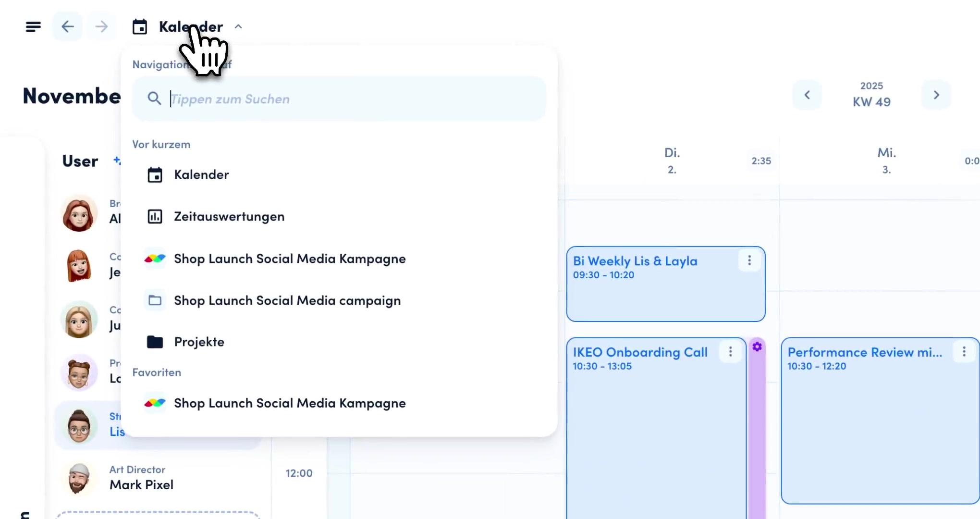Image resolution: width=980 pixels, height=519 pixels.
Task: Go forward with the right arrow button
Action: pos(101,26)
